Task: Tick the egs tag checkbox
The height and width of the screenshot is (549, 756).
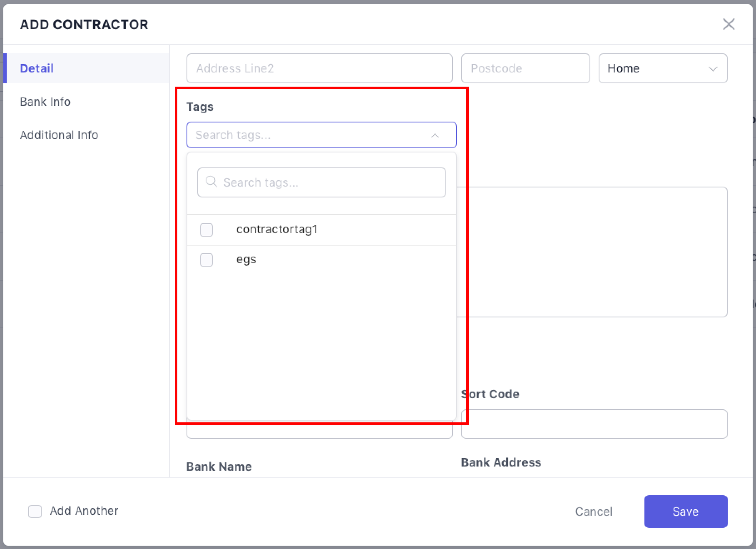Action: tap(206, 260)
